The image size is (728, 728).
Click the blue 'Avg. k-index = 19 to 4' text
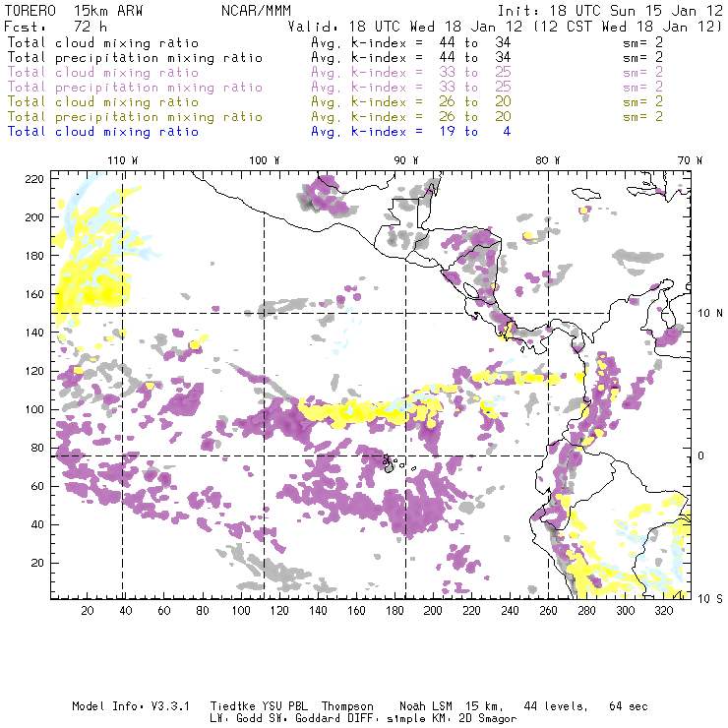click(411, 132)
